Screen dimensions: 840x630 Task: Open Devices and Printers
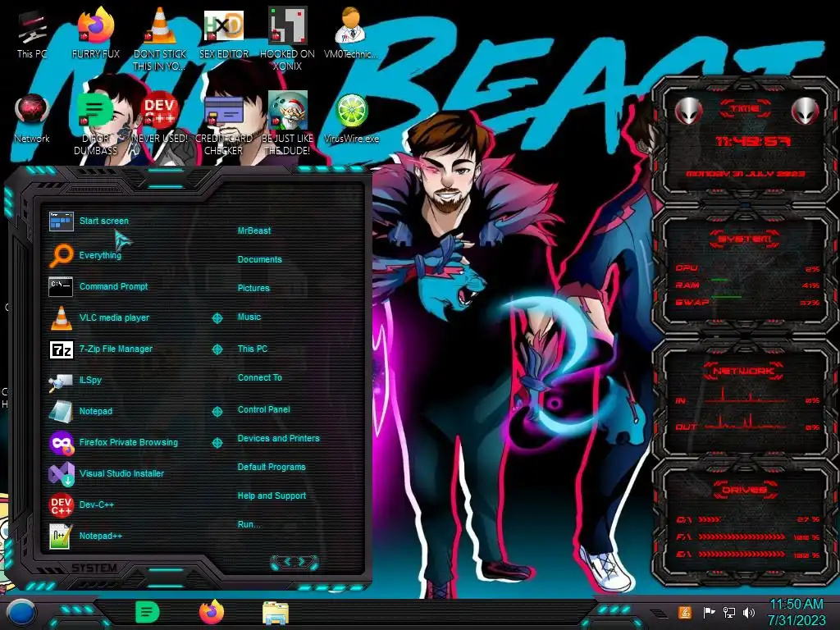tap(279, 438)
